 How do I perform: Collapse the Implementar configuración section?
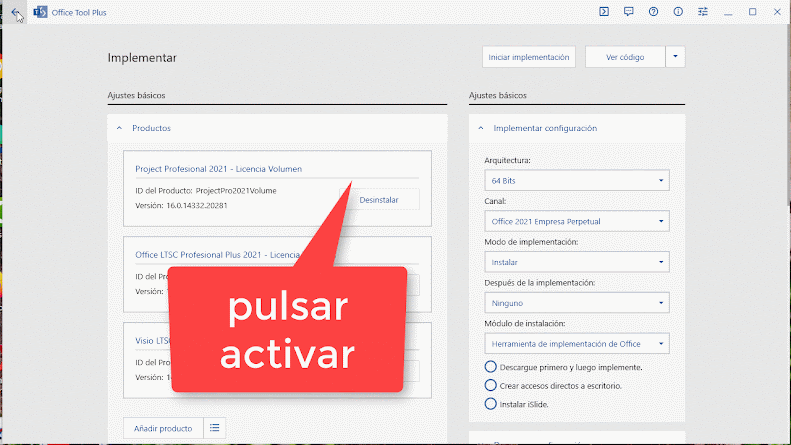tap(481, 128)
